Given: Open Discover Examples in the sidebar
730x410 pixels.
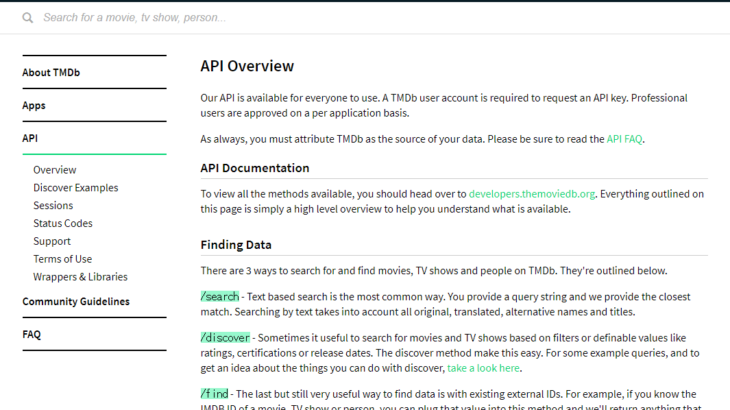Looking at the screenshot, I should click(75, 188).
